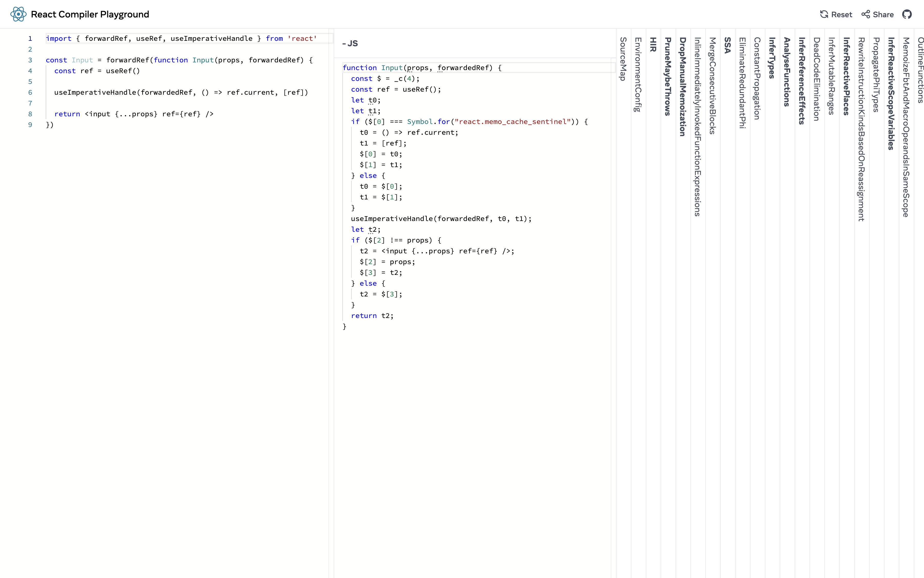Expand the AnalyseFunctions tab
The image size is (924, 578).
coord(787,72)
